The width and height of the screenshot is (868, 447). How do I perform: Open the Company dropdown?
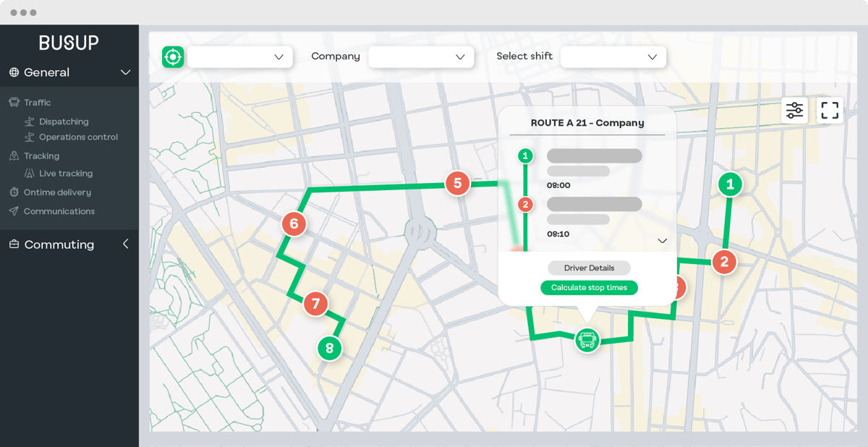click(421, 57)
